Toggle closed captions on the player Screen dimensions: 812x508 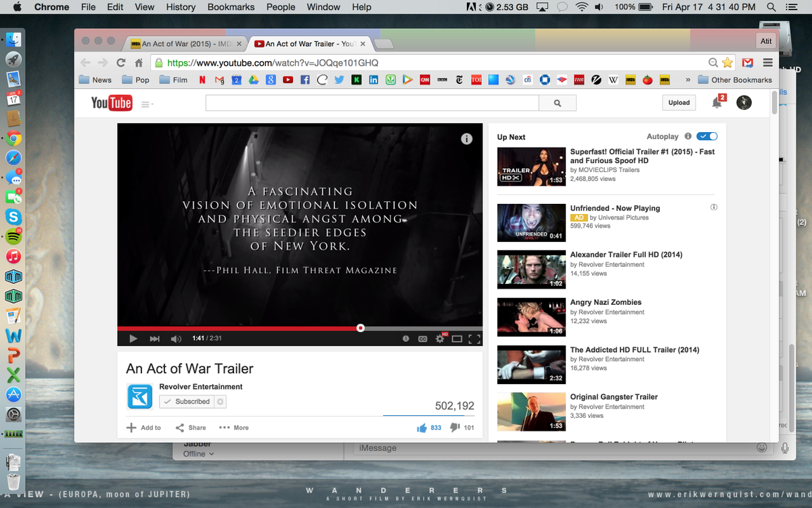pyautogui.click(x=423, y=339)
